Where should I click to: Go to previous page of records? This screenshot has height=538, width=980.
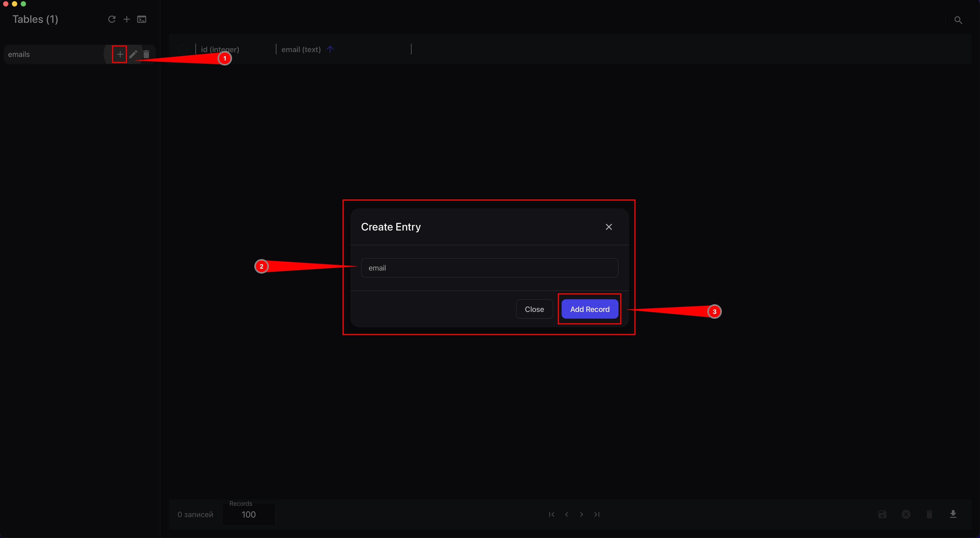click(x=567, y=515)
